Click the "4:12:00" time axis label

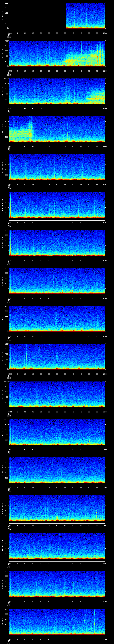9,147
